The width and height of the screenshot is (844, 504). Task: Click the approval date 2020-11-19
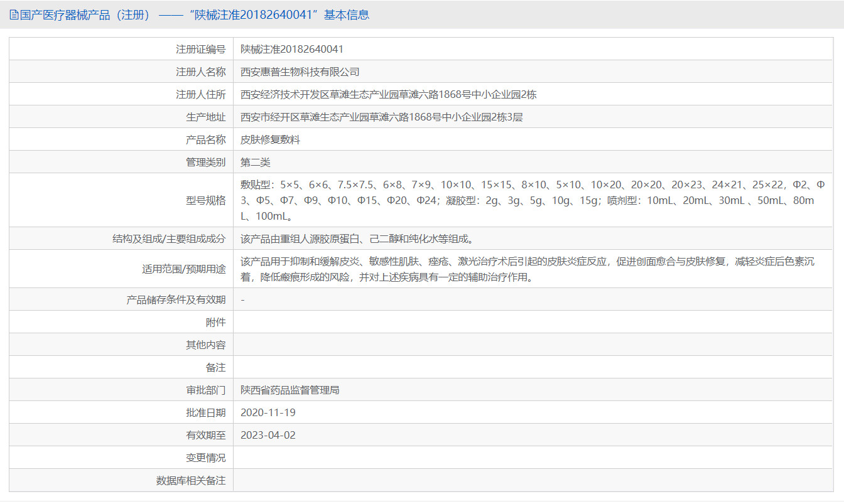(267, 412)
